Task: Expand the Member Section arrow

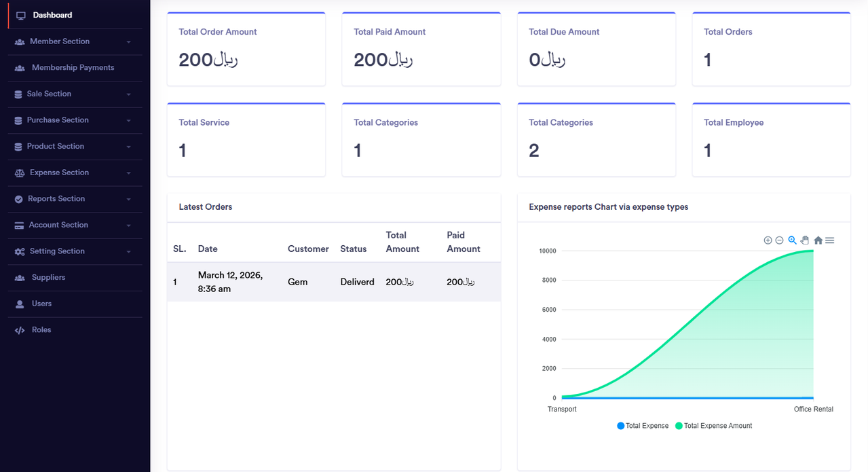Action: click(128, 42)
